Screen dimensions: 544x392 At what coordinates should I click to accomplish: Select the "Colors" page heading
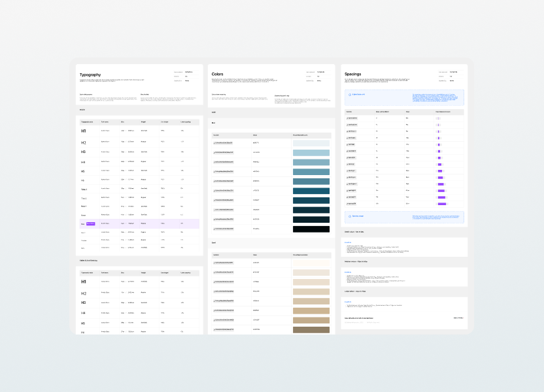(x=218, y=74)
